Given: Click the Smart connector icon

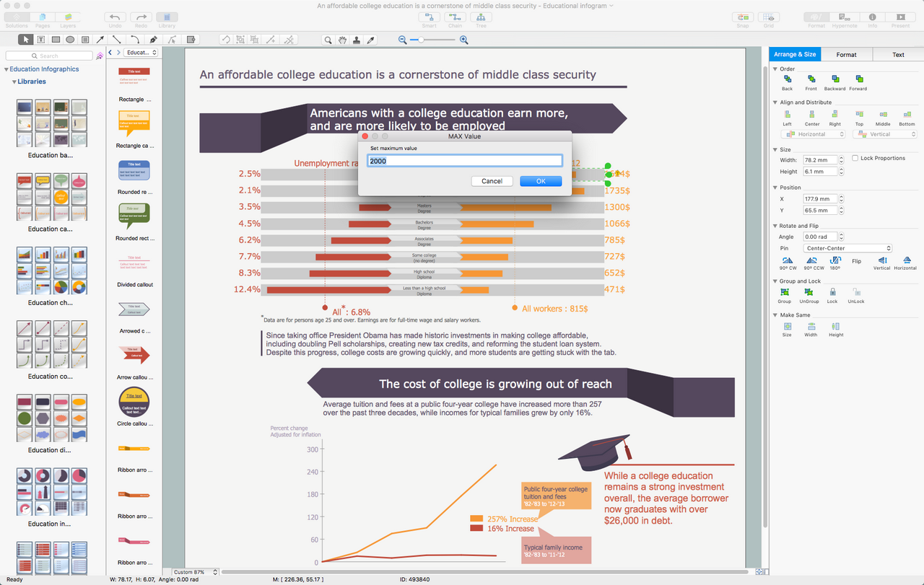Looking at the screenshot, I should point(430,17).
